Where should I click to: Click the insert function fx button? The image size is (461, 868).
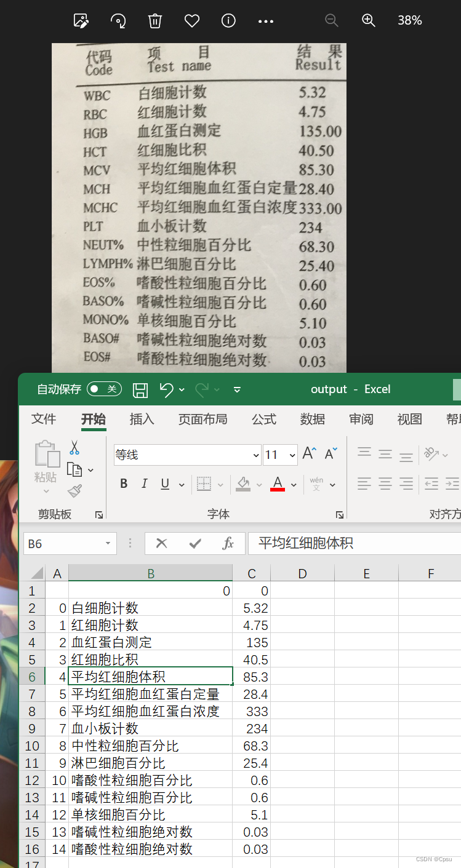point(228,544)
